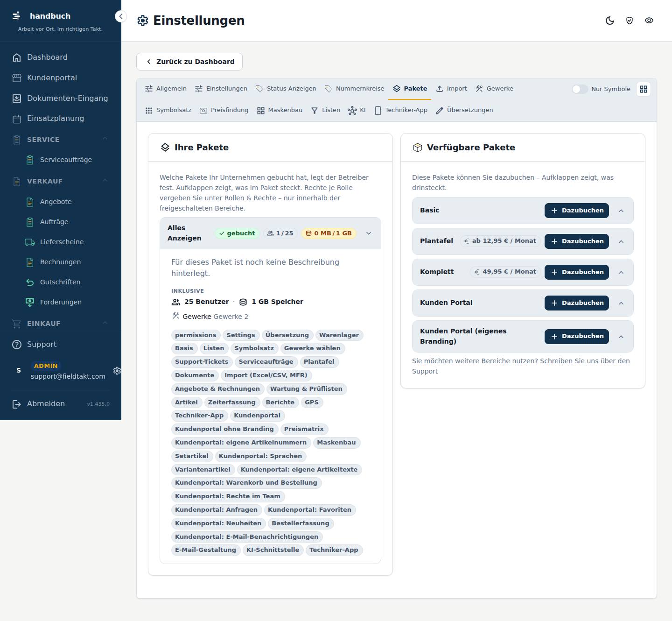The image size is (672, 621).
Task: Click the eye icon in header
Action: [x=649, y=21]
